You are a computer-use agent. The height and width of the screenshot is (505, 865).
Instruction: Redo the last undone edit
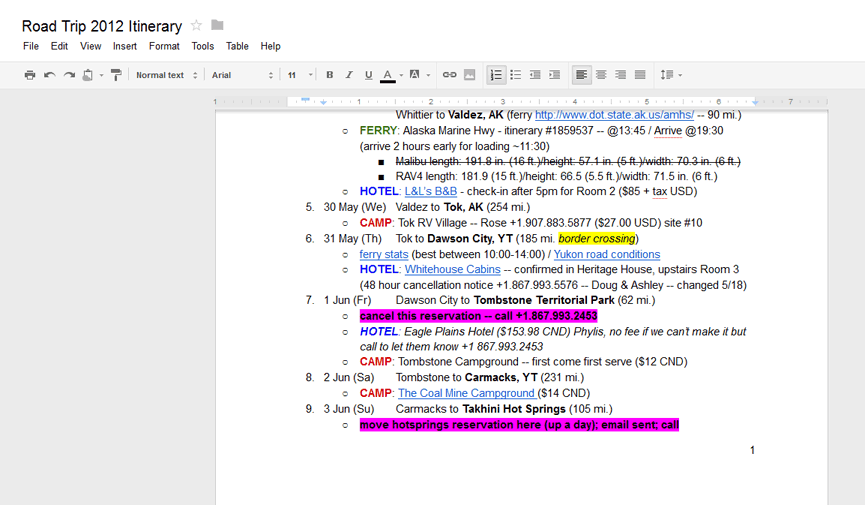pos(69,75)
